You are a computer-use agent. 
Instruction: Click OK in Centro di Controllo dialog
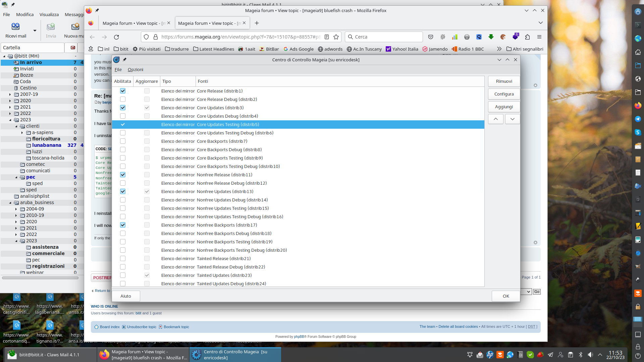[506, 296]
